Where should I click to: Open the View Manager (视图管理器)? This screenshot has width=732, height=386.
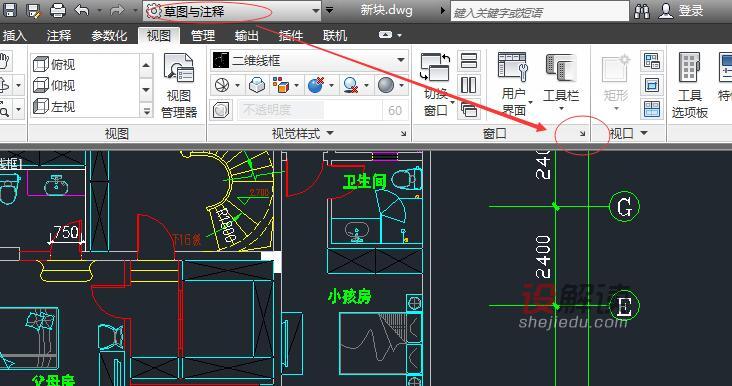(x=179, y=85)
